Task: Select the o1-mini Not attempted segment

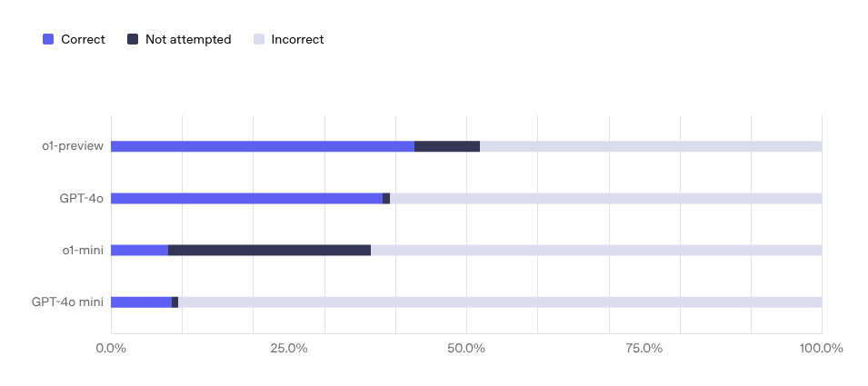Action: pos(269,250)
